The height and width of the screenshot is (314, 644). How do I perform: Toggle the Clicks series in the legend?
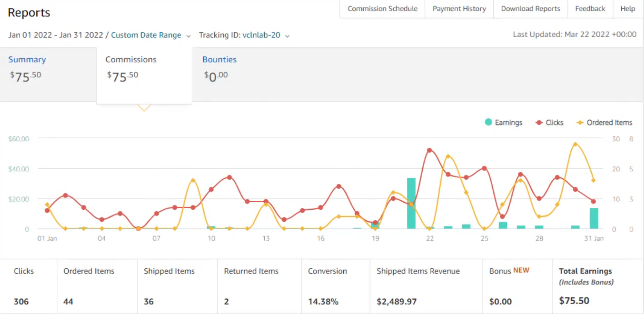click(x=549, y=122)
